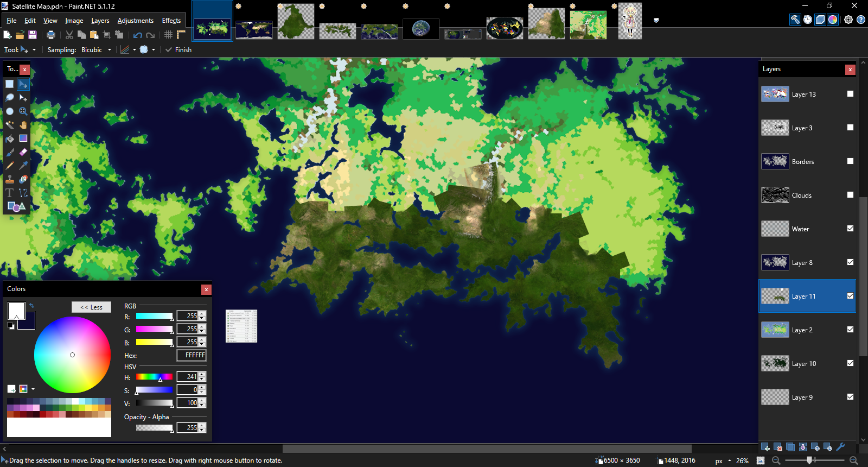The width and height of the screenshot is (868, 467).
Task: Select the Eraser tool
Action: (23, 152)
